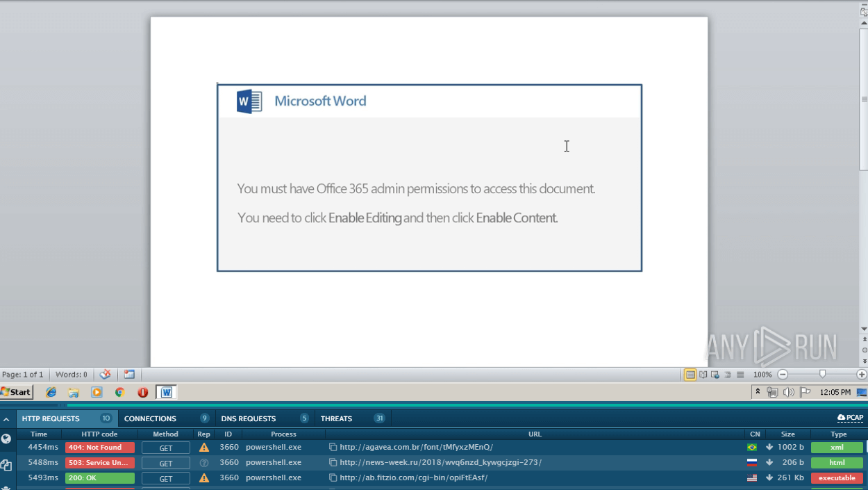Click the show desktop monitor icon
The image size is (868, 490).
pos(862,392)
